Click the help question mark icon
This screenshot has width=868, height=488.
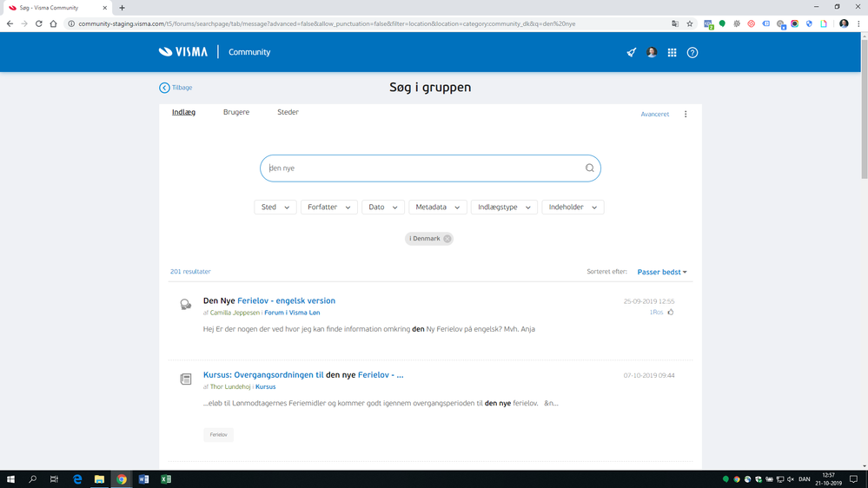[x=692, y=53]
